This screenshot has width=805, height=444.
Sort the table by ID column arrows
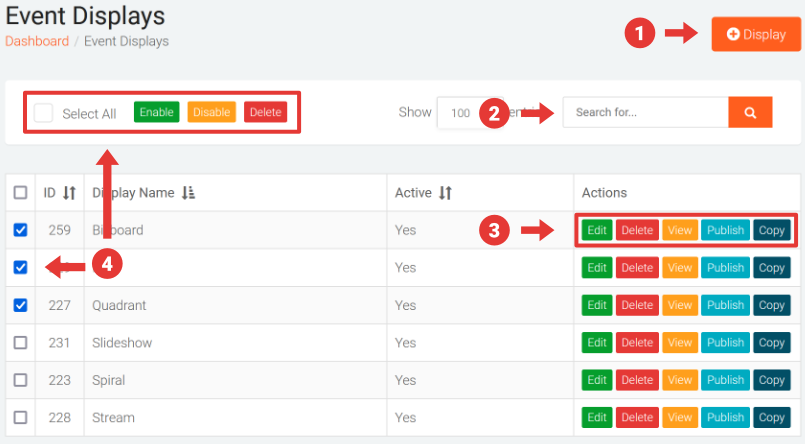coord(69,193)
